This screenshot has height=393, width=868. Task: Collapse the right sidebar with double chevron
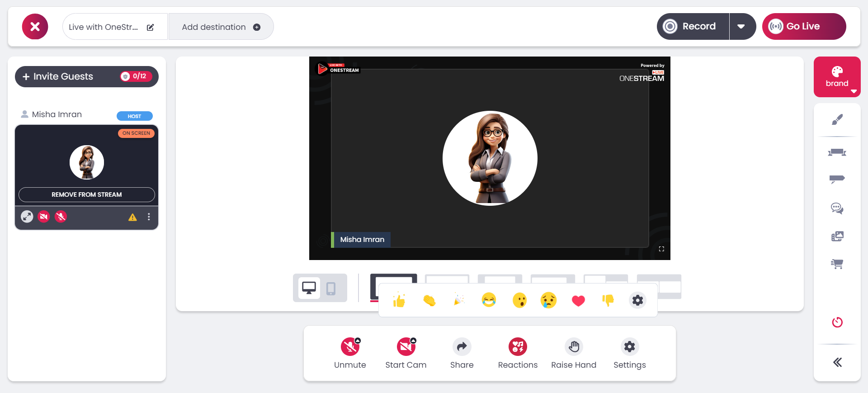tap(837, 362)
